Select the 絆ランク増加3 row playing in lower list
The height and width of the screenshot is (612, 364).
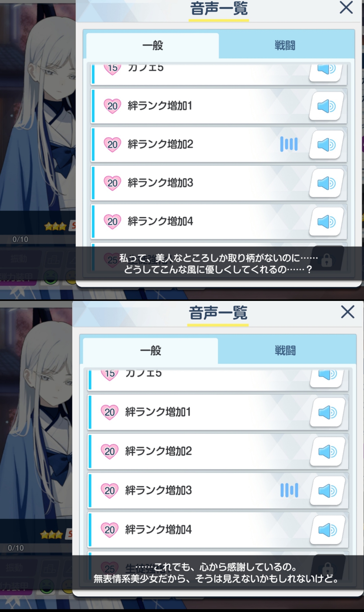(218, 491)
